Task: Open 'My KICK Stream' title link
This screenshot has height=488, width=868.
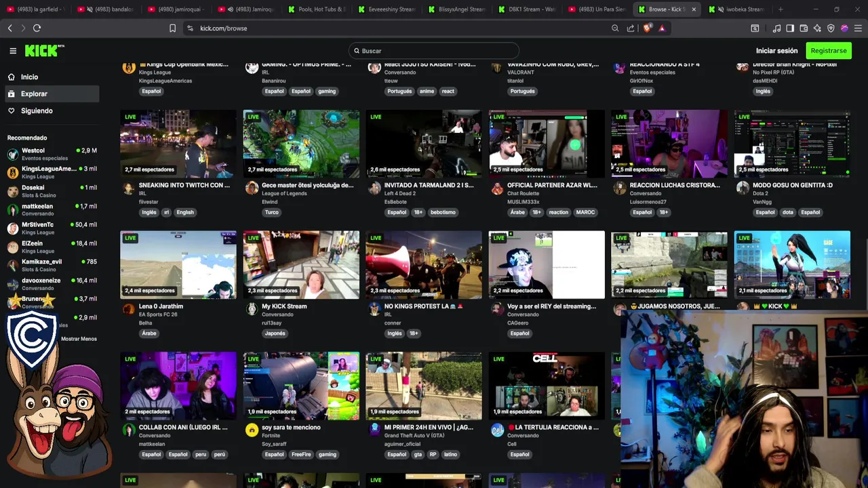Action: [x=284, y=306]
